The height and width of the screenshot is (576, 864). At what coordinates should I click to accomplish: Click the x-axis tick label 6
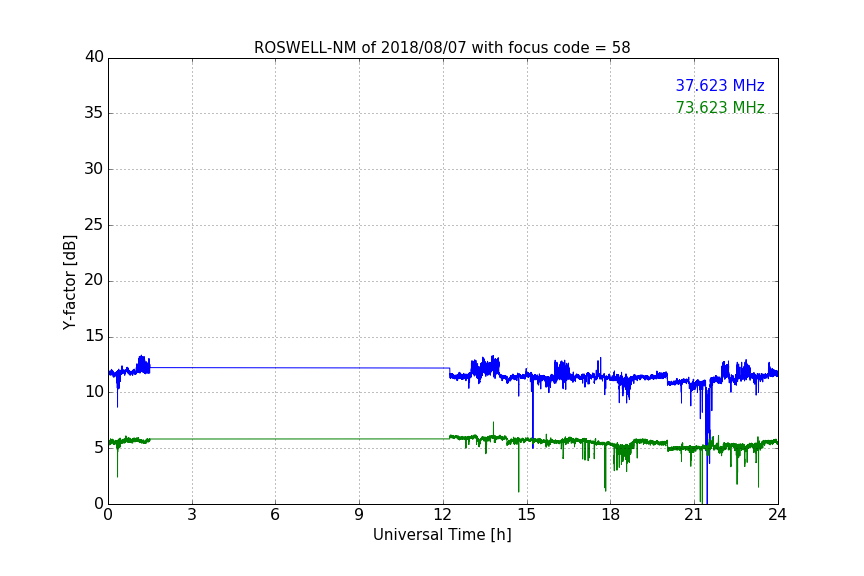(x=276, y=515)
